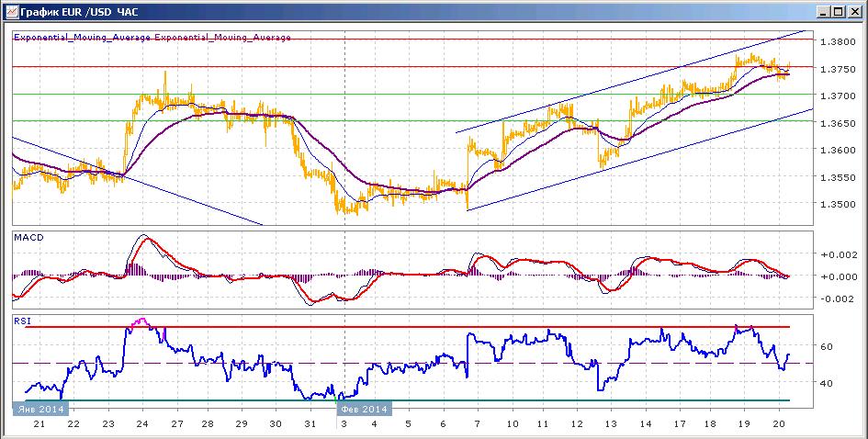Click the 60 level on RSI axis

[x=829, y=347]
